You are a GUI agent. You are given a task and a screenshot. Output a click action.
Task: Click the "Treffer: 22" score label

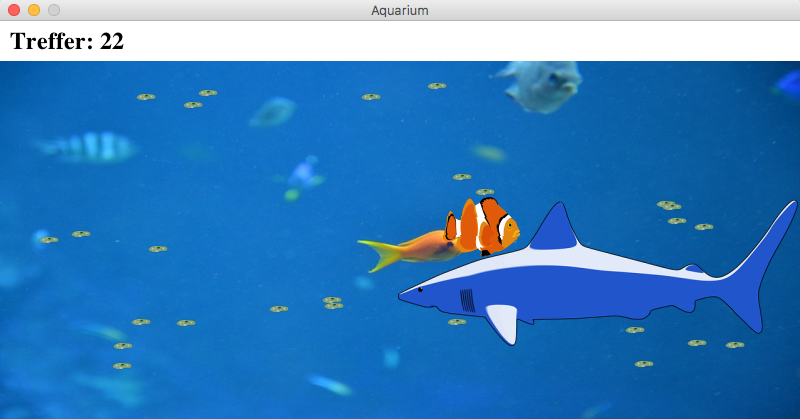click(67, 42)
